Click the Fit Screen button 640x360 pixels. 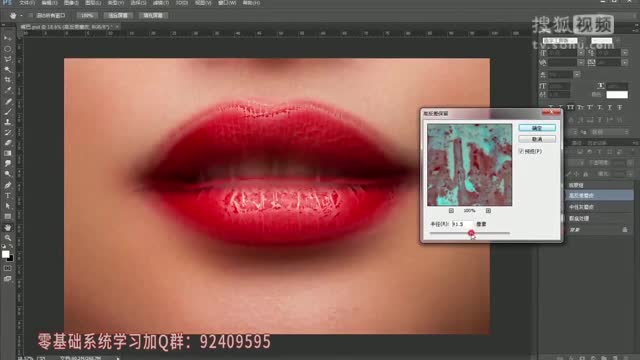[x=118, y=16]
